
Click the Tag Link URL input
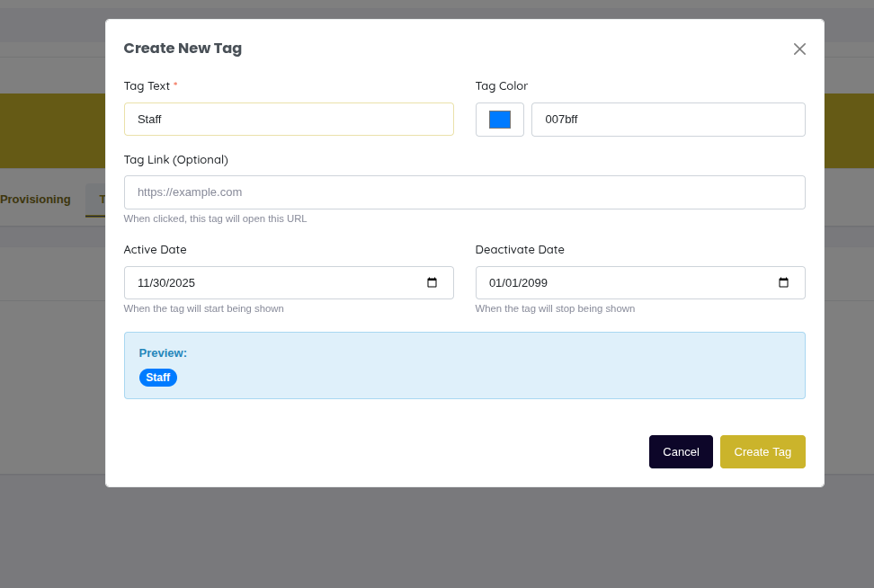464,192
